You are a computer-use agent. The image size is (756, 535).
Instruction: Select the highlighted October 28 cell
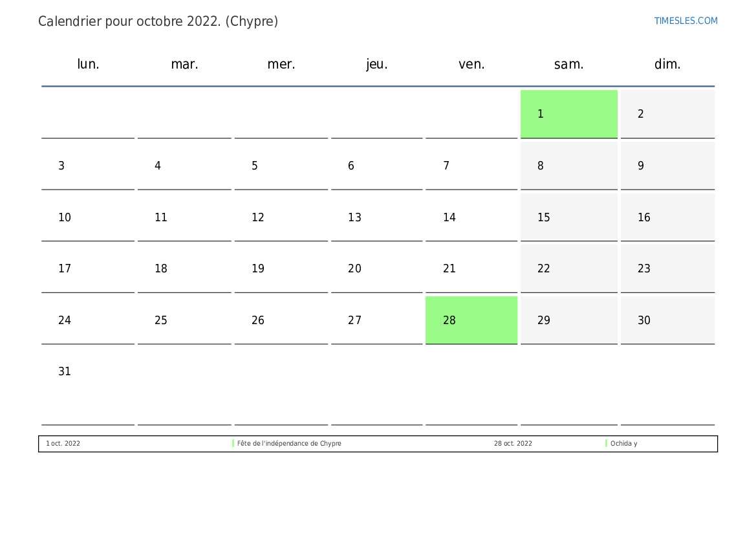pos(471,320)
